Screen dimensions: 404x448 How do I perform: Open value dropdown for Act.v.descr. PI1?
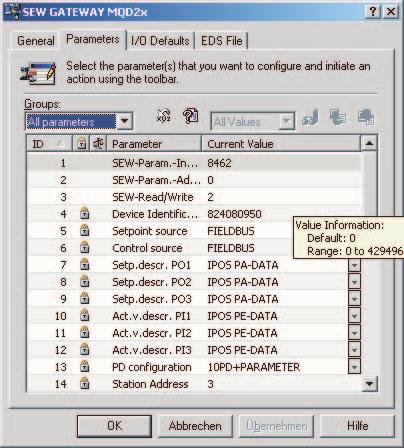[x=354, y=316]
